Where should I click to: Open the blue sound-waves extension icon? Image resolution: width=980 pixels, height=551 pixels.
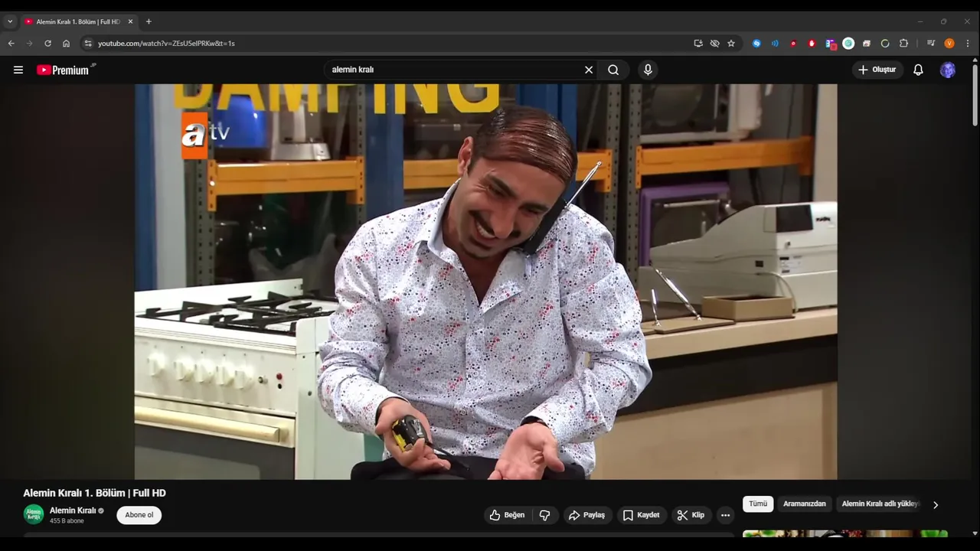coord(775,44)
